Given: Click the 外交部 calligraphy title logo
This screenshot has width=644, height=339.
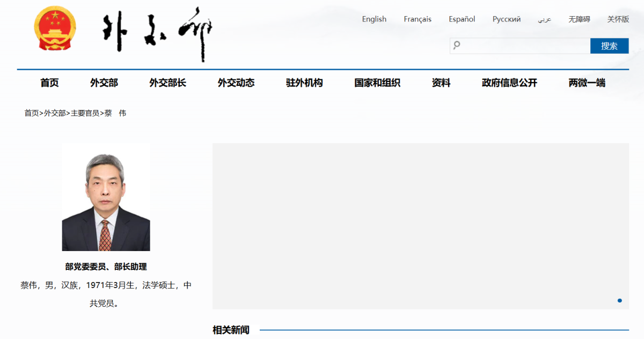Looking at the screenshot, I should coord(157,35).
